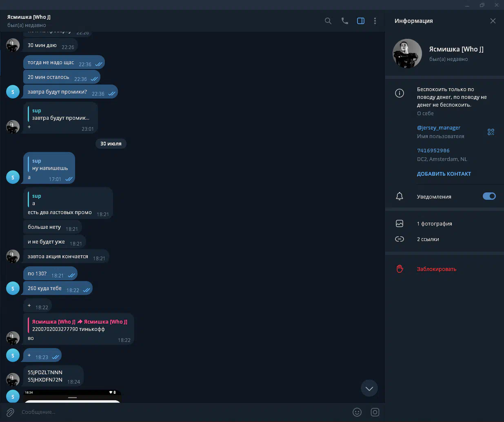Click ДОБАВИТЬ КОНТАКТ
Screen dimensions: 504x422
(x=444, y=174)
